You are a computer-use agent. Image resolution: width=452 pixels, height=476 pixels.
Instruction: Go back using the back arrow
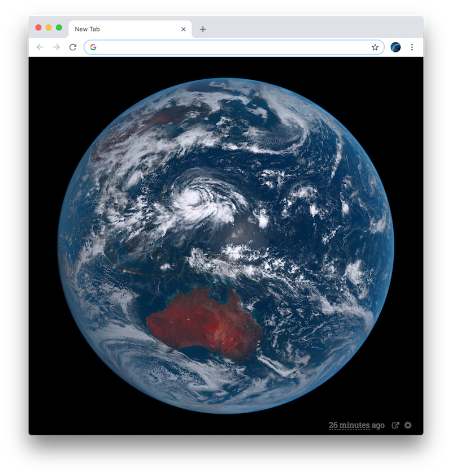pyautogui.click(x=40, y=47)
